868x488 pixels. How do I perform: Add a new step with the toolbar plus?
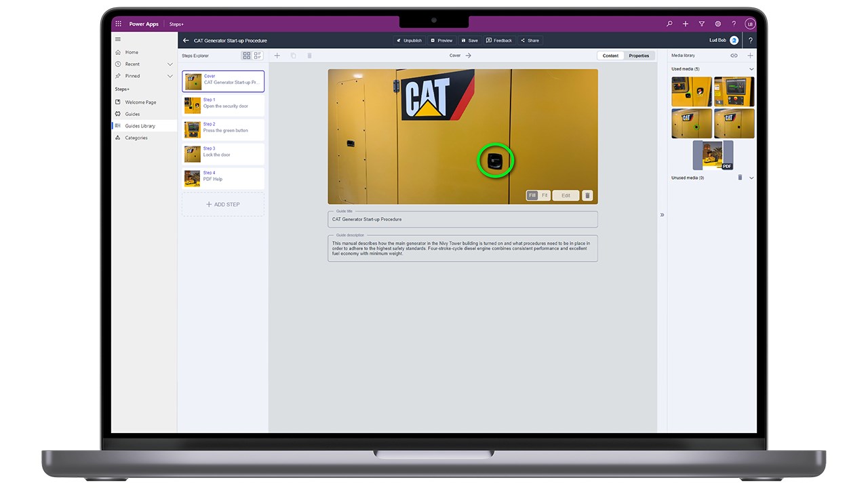point(277,56)
